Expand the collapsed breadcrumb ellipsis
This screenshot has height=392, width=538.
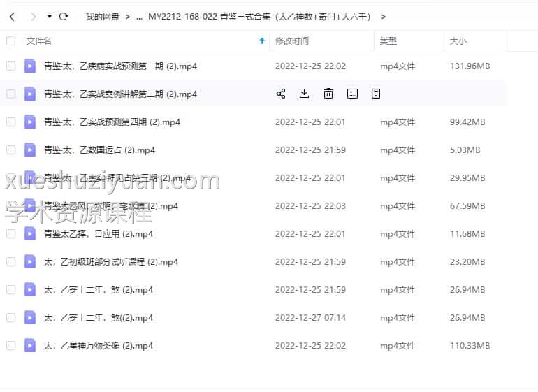pyautogui.click(x=138, y=16)
